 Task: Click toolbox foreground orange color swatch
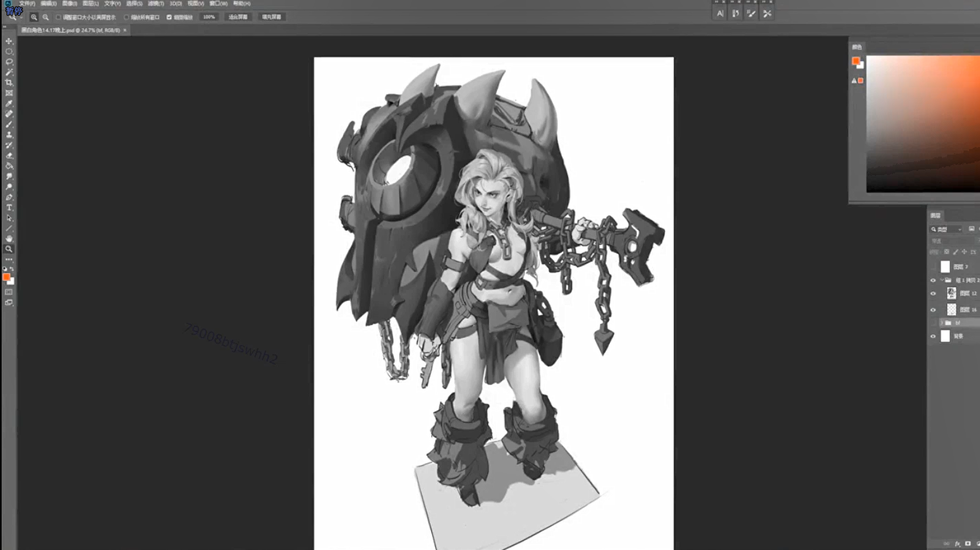[x=6, y=277]
